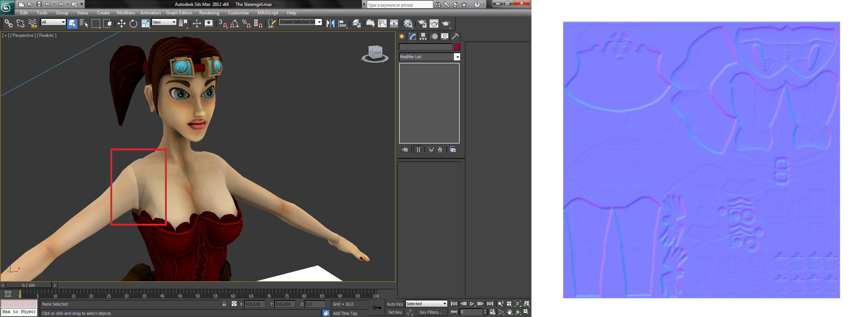
Task: Expand Create Selection Set dropdown
Action: point(319,22)
